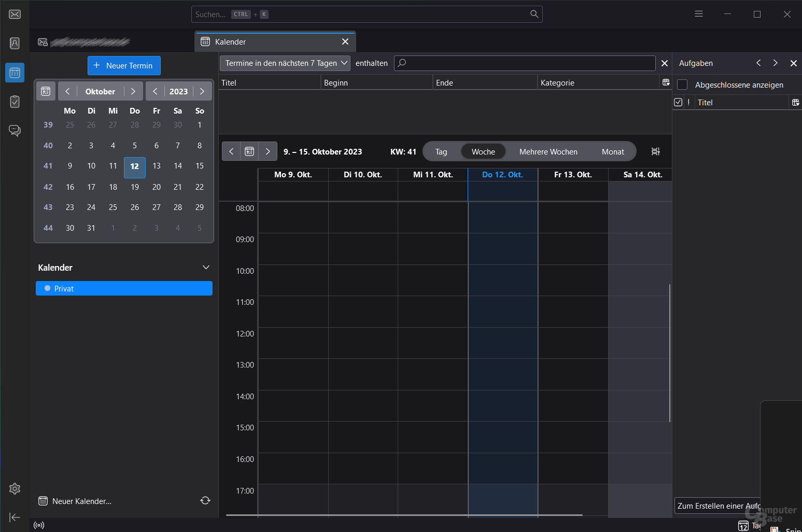802x532 pixels.
Task: Go to previous week in the calendar view
Action: pyautogui.click(x=231, y=151)
